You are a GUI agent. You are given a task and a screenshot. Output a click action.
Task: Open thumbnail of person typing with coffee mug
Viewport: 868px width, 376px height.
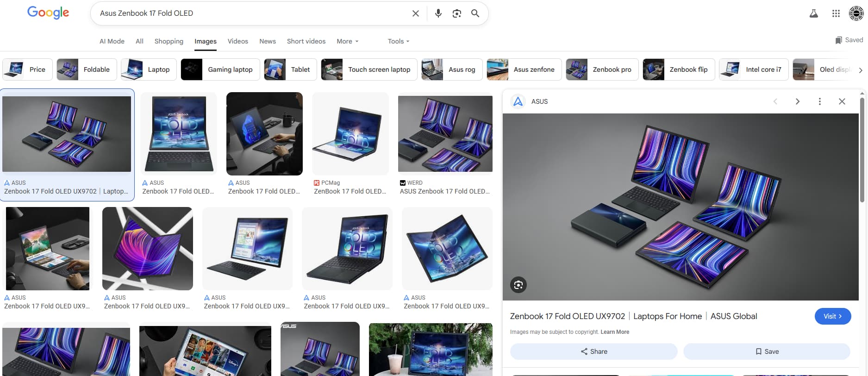click(x=264, y=134)
